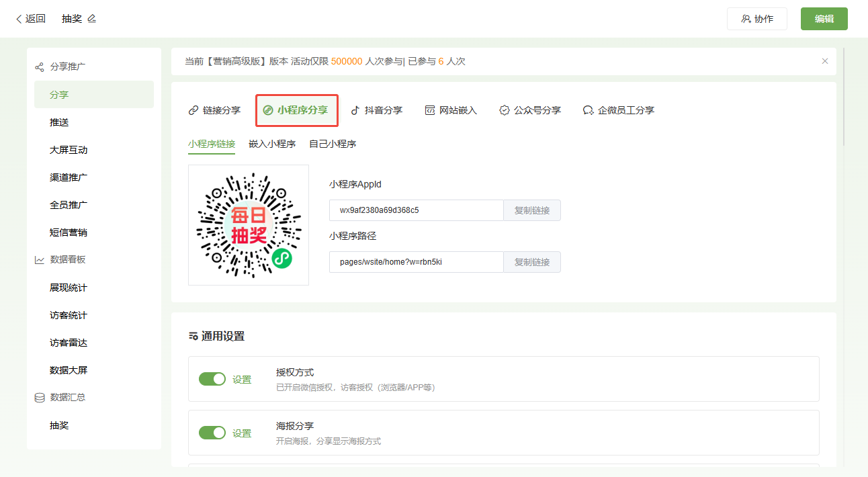Image resolution: width=868 pixels, height=477 pixels.
Task: Click the 分享推广 share icon
Action: click(40, 67)
